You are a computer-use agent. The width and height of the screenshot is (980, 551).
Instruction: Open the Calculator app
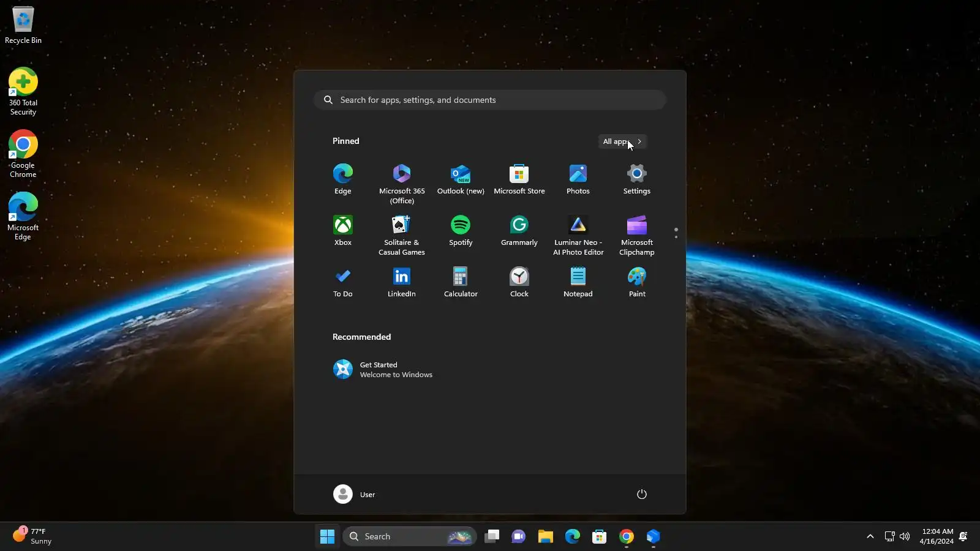[461, 282]
